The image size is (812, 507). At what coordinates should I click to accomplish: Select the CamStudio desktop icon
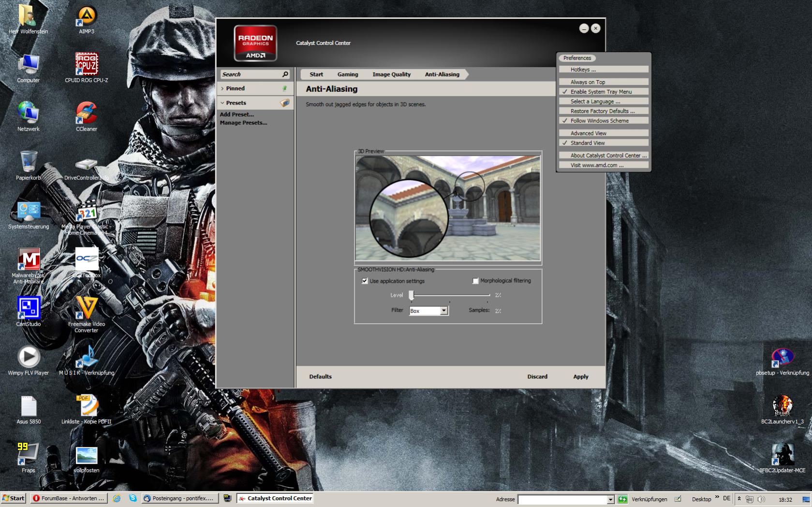tap(29, 311)
